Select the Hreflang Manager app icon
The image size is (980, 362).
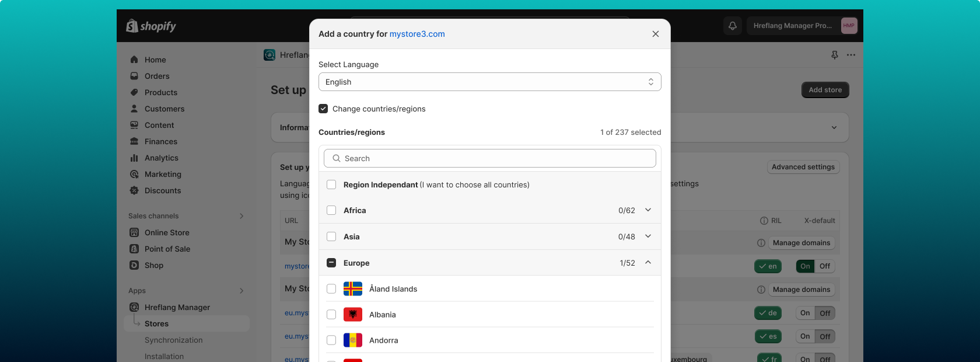(134, 307)
